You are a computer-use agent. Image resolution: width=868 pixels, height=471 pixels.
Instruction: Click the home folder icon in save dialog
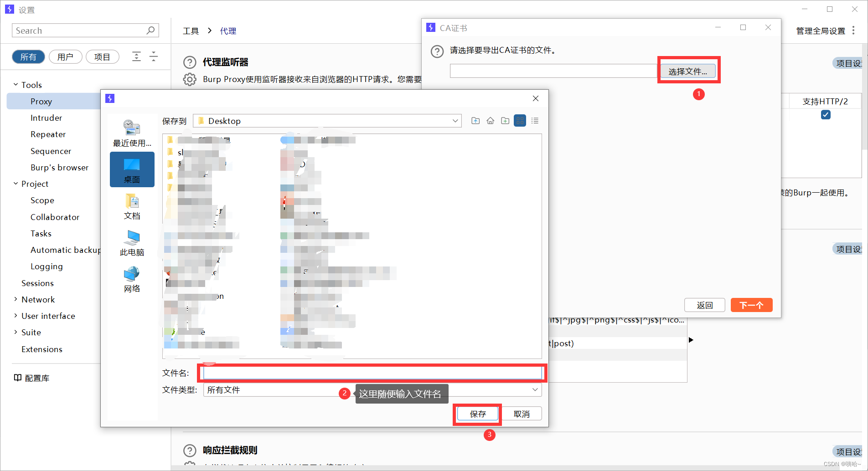pyautogui.click(x=491, y=121)
